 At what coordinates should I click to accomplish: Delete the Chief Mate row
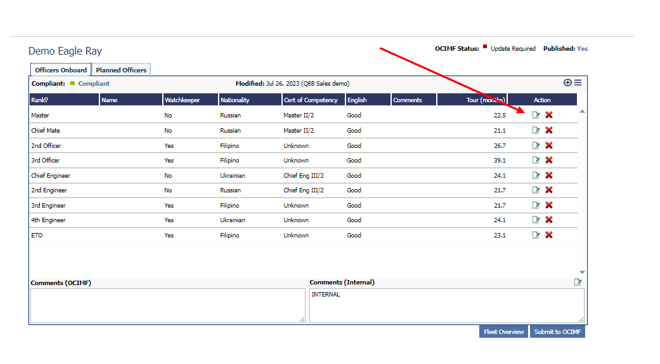pyautogui.click(x=549, y=130)
